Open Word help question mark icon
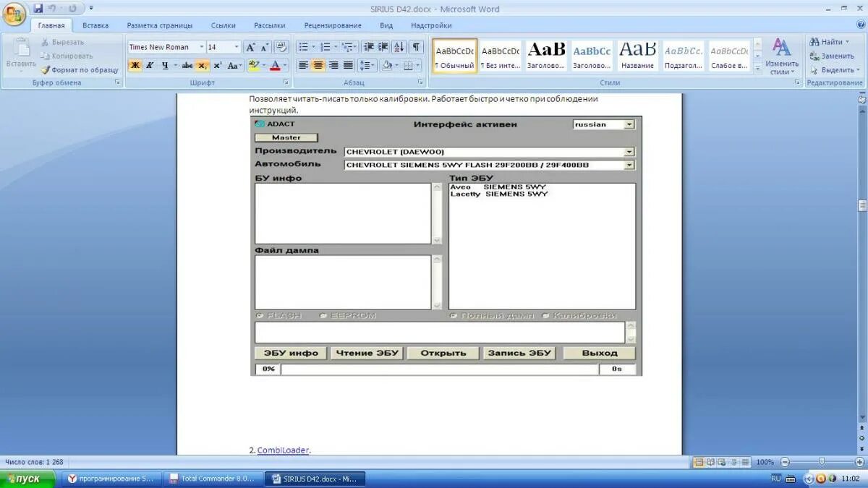 859,25
